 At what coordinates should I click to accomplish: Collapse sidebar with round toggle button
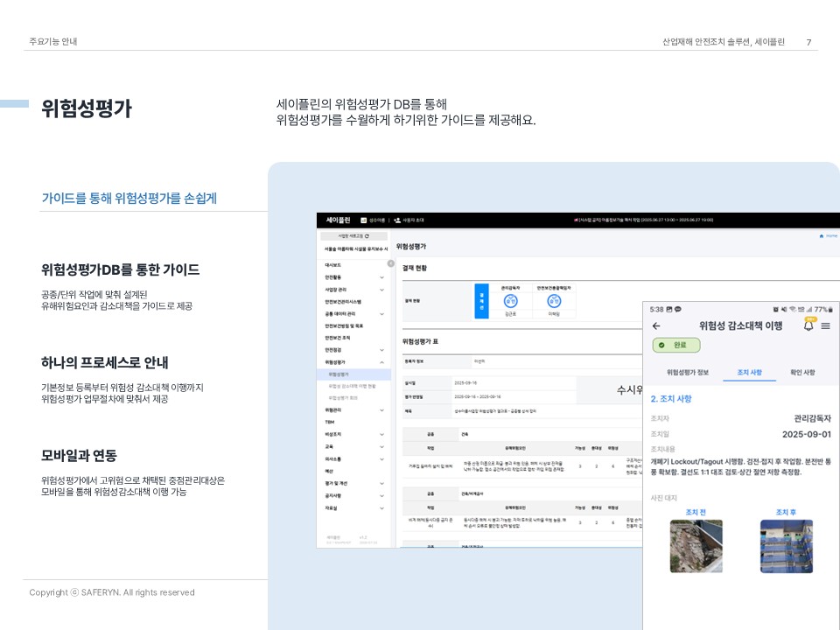pyautogui.click(x=391, y=263)
